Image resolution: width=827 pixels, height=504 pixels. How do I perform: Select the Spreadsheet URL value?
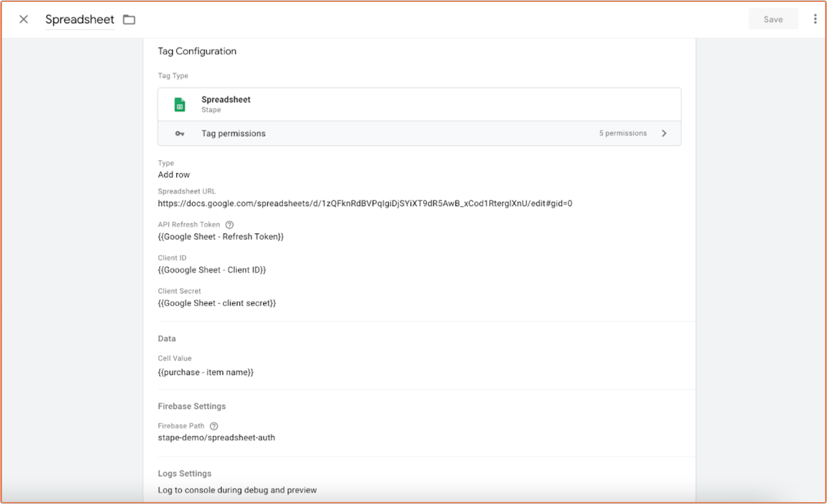click(x=365, y=203)
